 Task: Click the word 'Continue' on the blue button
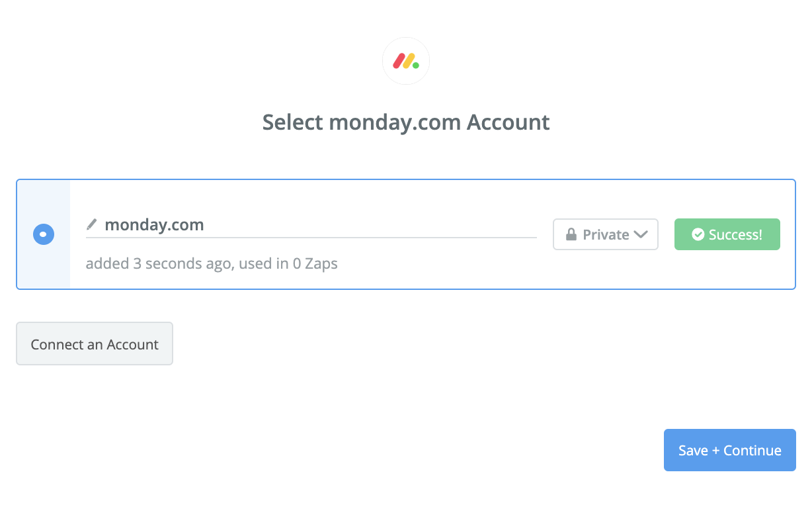click(752, 450)
